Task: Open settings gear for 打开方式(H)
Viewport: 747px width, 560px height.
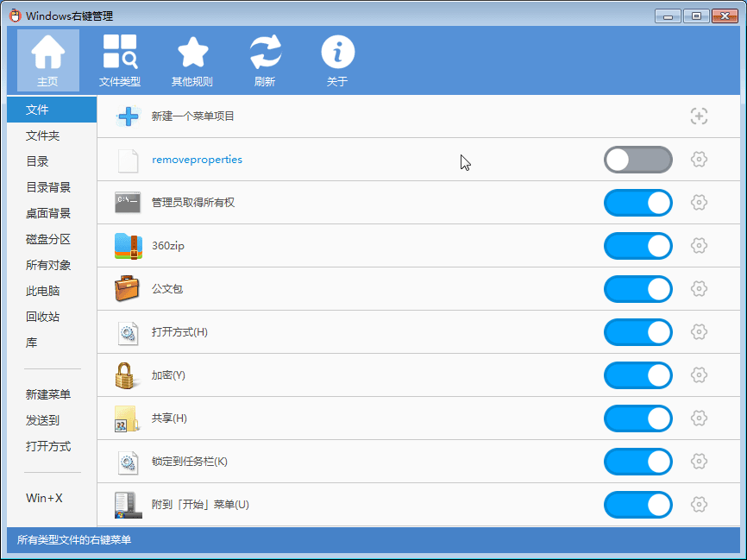Action: [699, 332]
